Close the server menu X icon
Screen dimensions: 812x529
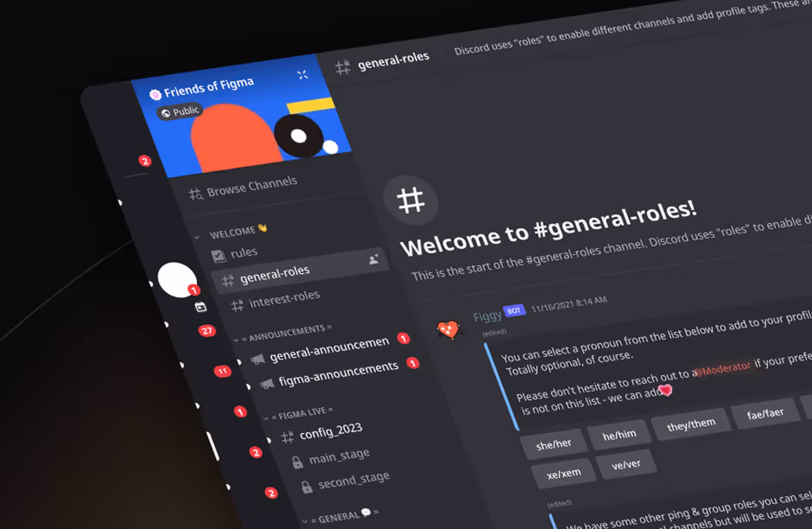(x=302, y=75)
